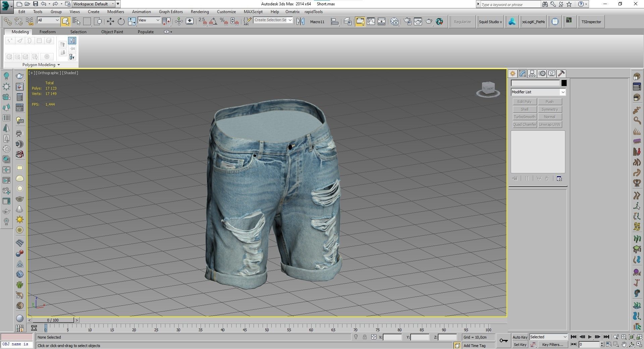The width and height of the screenshot is (644, 349).
Task: Activate the Select Object tool
Action: click(66, 21)
